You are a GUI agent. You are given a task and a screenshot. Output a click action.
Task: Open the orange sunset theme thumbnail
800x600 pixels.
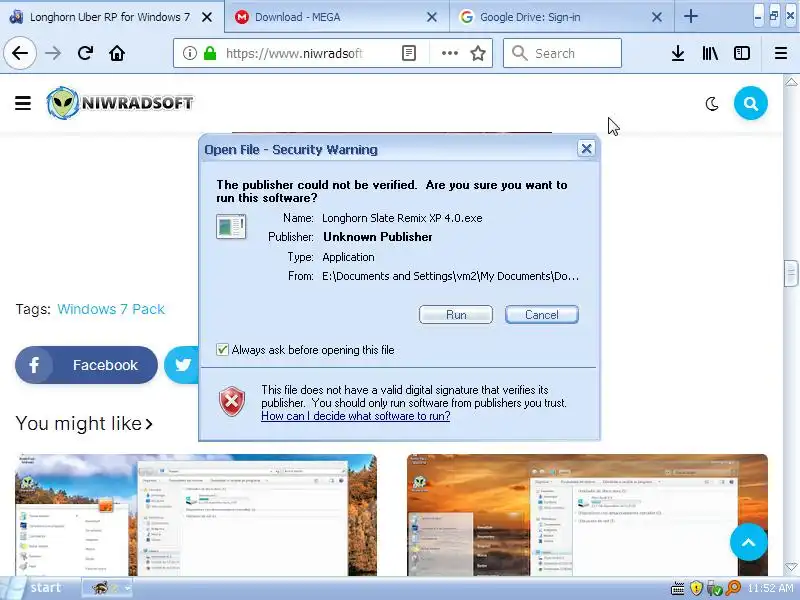click(x=587, y=515)
